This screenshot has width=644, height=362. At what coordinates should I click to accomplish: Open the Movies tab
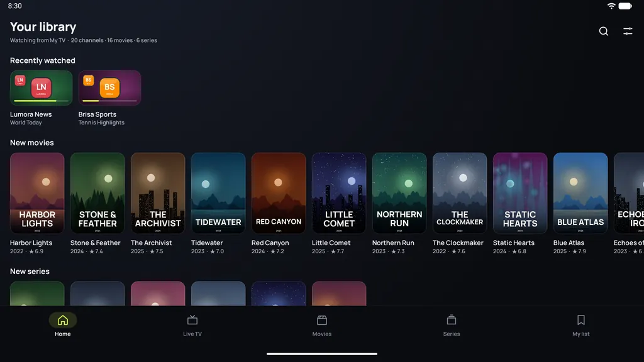tap(321, 326)
